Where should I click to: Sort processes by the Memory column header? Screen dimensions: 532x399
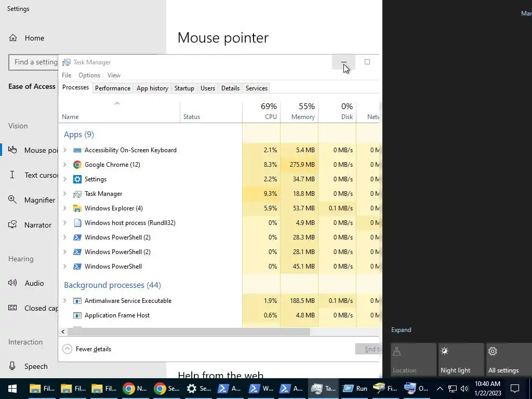coord(299,112)
